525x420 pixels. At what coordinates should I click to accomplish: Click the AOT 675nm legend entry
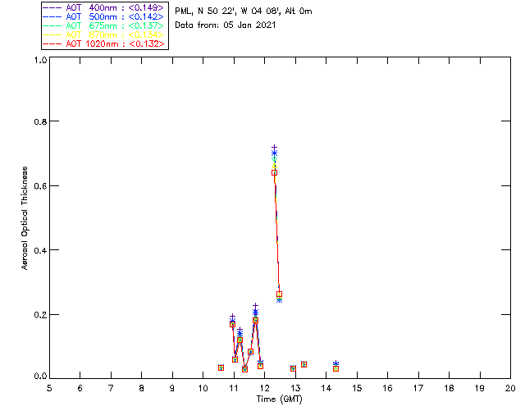tap(104, 25)
